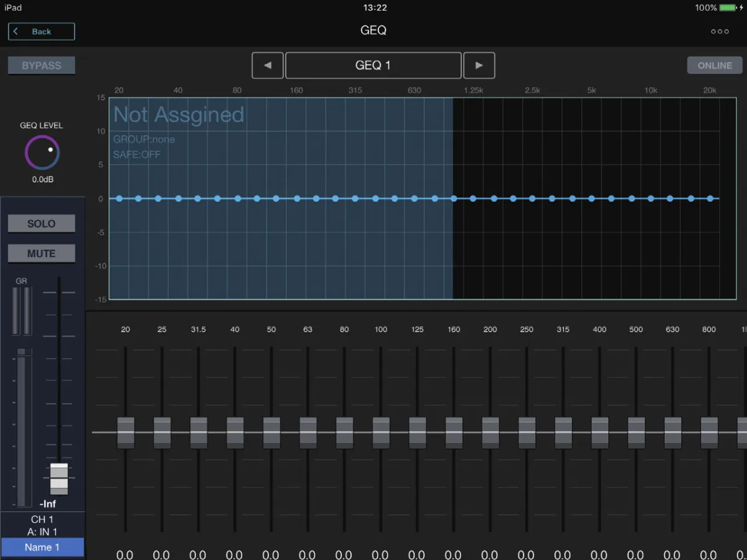
Task: Click the 0.0dB GEQ level value
Action: tap(42, 180)
